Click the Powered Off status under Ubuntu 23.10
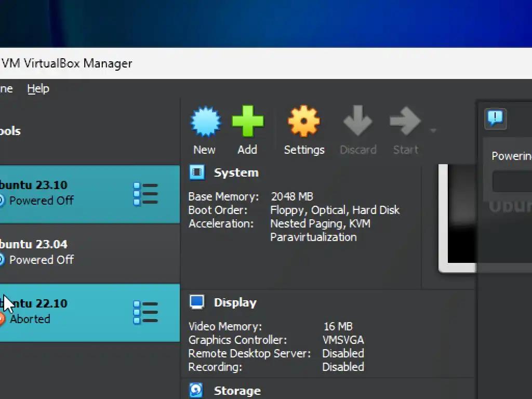 coord(42,201)
